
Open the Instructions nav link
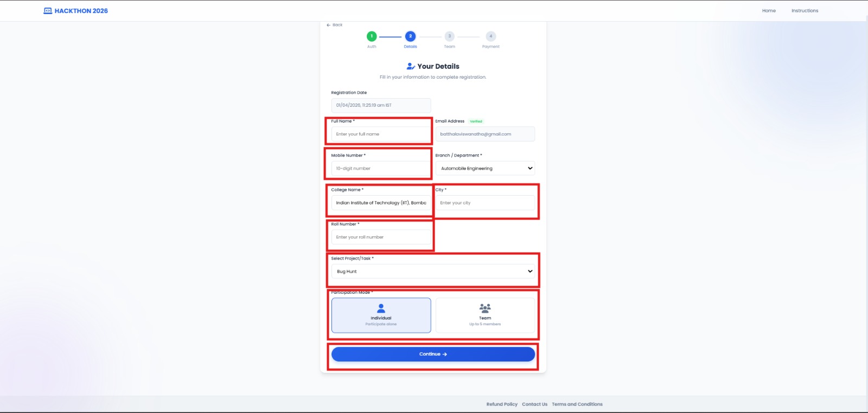[x=805, y=11]
